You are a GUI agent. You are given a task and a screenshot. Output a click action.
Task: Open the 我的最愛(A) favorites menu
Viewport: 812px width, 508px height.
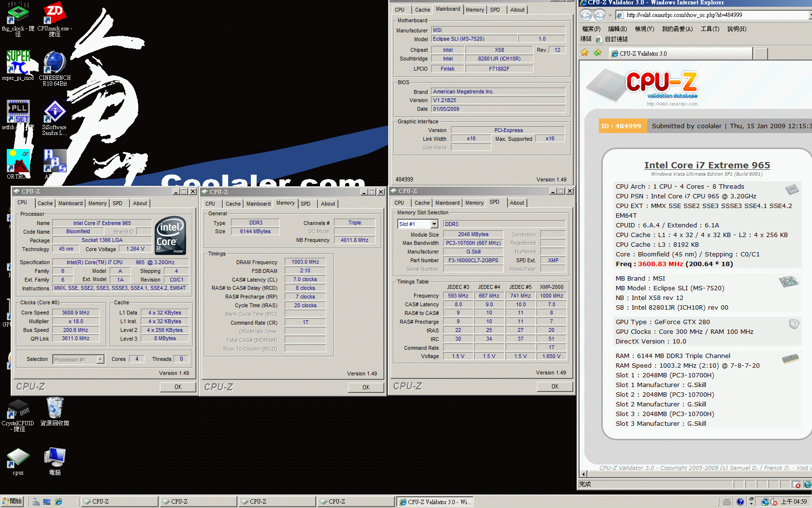click(677, 29)
